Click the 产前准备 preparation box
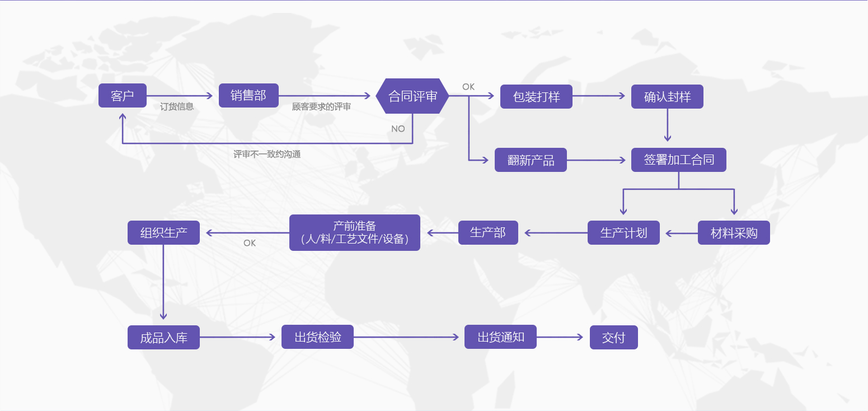The width and height of the screenshot is (868, 411). 355,233
